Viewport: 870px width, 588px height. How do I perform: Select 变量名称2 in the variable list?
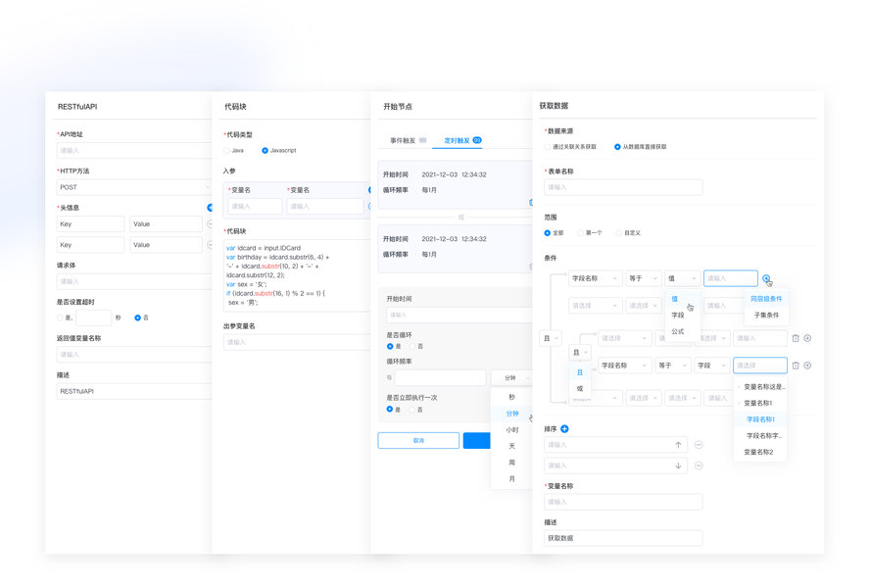click(760, 452)
